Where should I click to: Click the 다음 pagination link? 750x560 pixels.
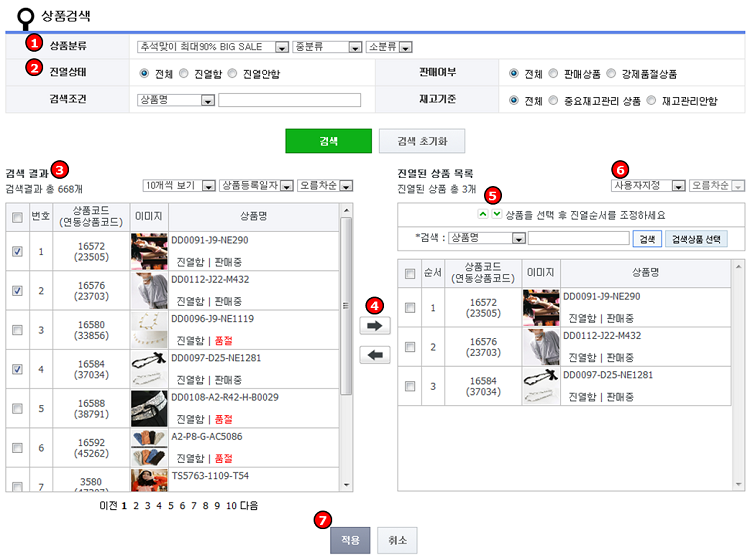(x=249, y=506)
